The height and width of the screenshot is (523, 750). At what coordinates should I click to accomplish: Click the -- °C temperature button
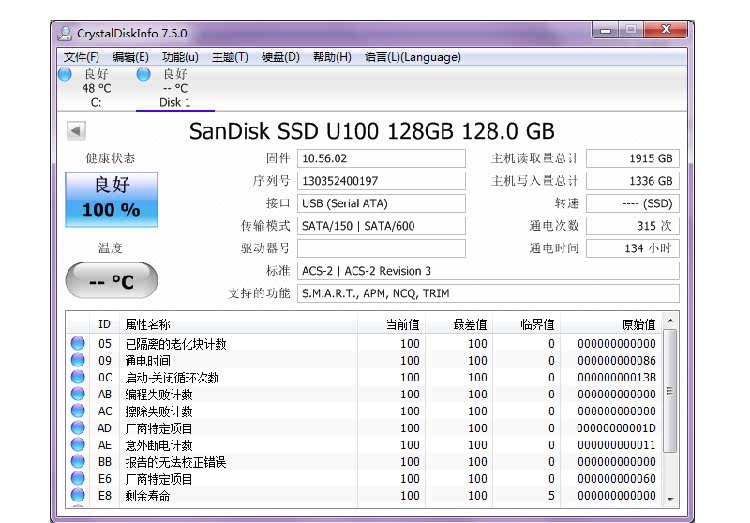tap(111, 281)
